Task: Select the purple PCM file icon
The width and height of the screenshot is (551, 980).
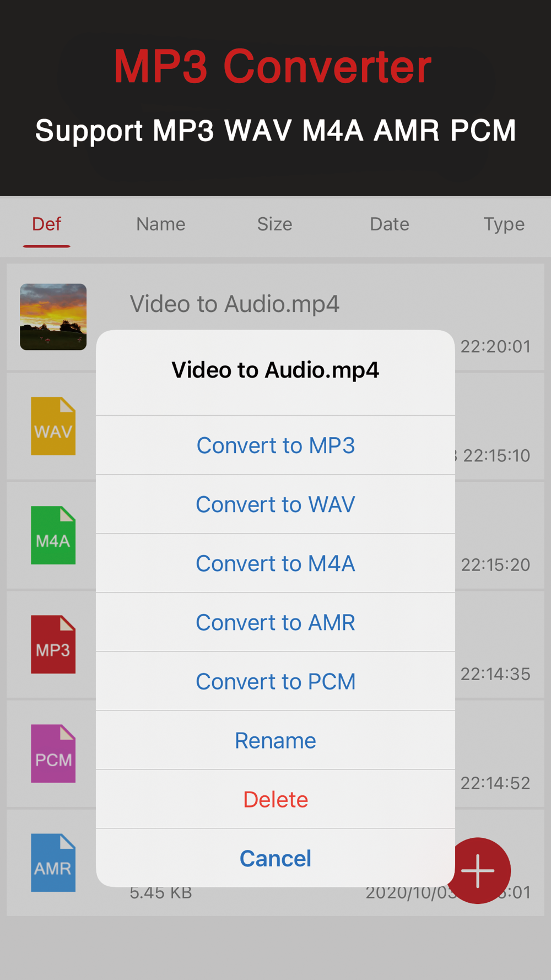Action: point(53,753)
